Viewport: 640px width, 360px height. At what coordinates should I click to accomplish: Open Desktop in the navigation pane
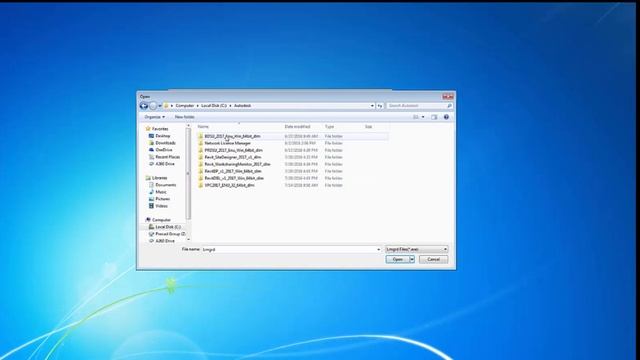point(162,136)
